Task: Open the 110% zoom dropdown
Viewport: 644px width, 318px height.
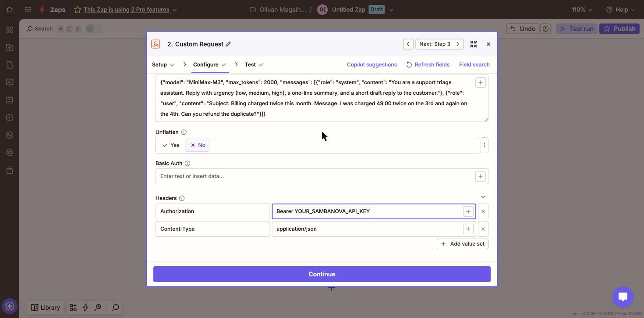Action: (582, 10)
